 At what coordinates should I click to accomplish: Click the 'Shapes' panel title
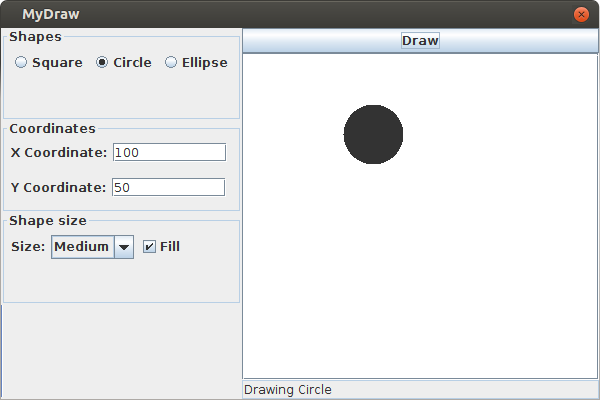point(35,36)
